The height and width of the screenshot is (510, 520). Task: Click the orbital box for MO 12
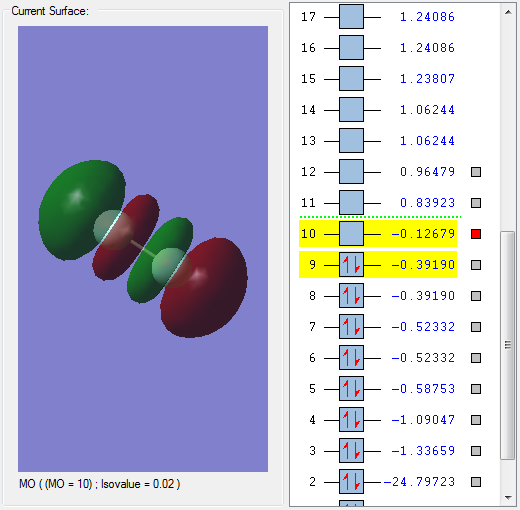351,172
